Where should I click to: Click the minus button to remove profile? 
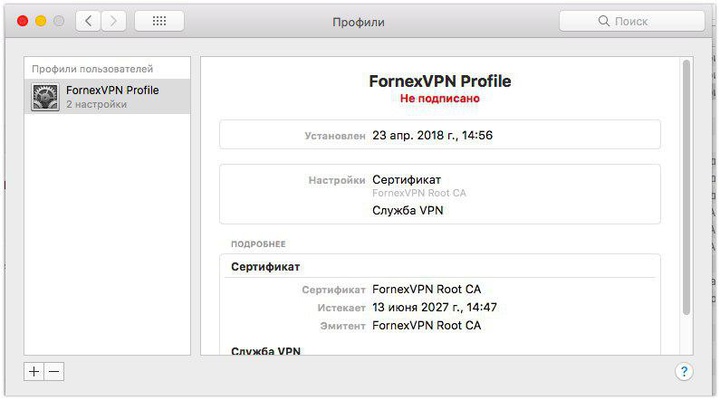[54, 372]
